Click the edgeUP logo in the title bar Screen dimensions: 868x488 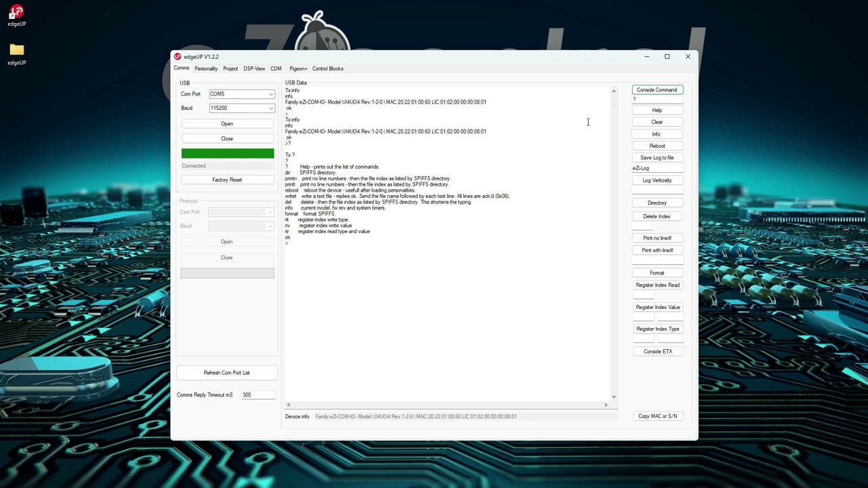pyautogui.click(x=178, y=57)
